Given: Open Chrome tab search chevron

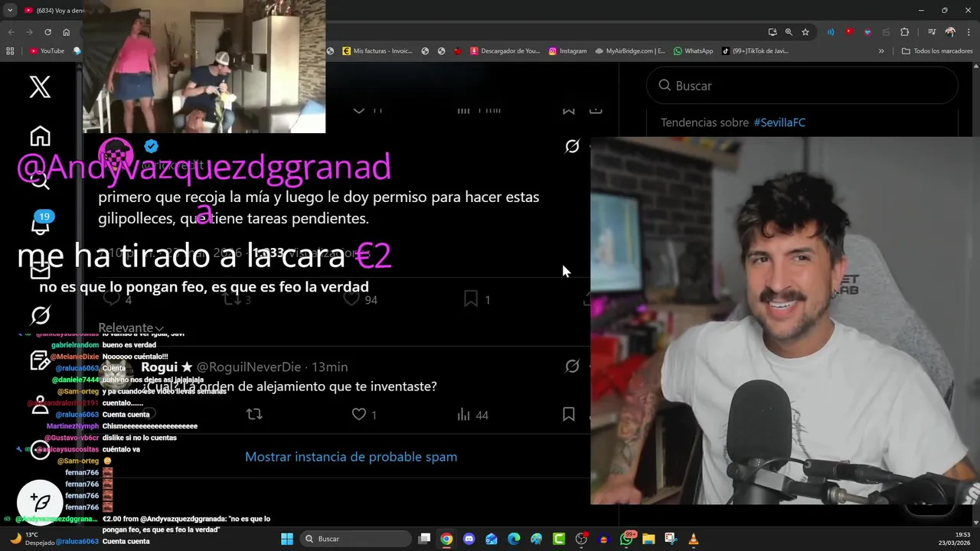Looking at the screenshot, I should pyautogui.click(x=10, y=10).
